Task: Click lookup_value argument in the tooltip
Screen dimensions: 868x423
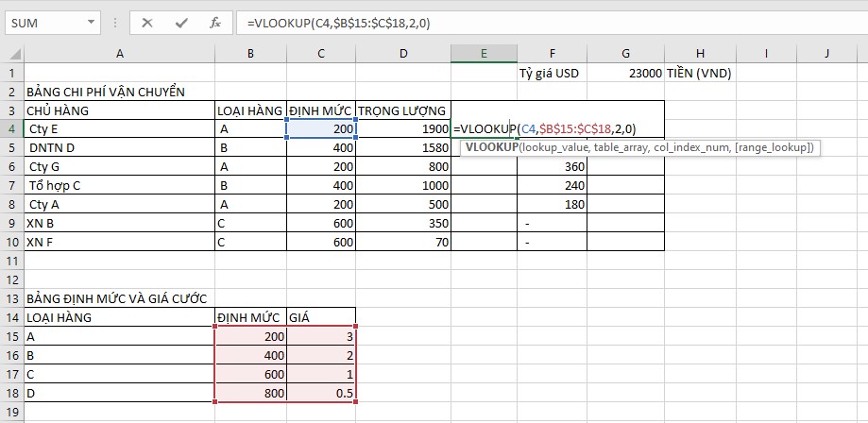Action: [554, 148]
